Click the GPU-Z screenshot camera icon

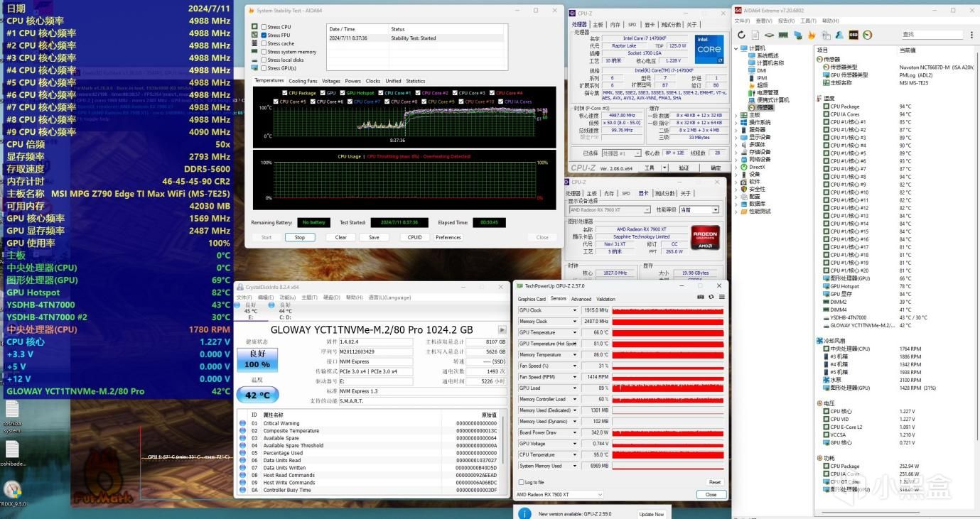click(701, 297)
